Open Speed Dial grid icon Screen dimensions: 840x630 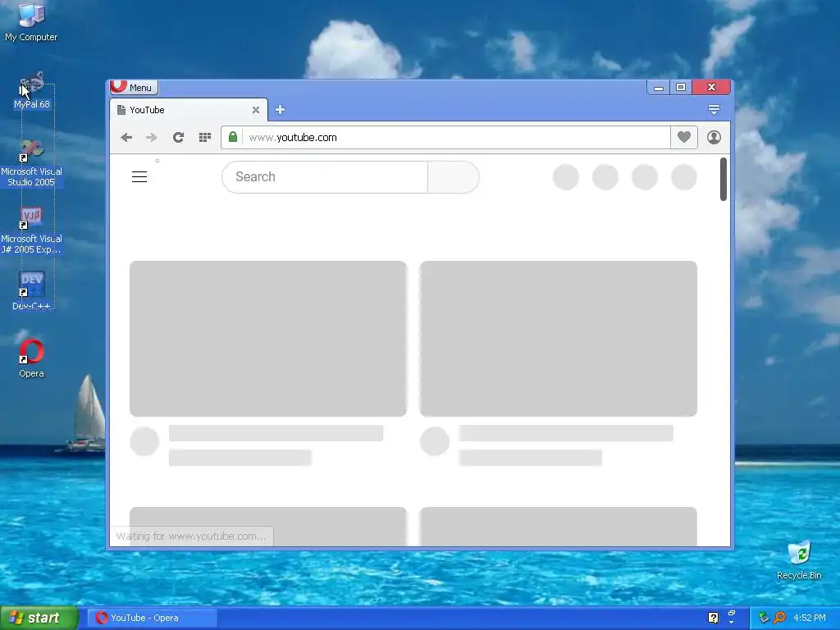point(204,138)
